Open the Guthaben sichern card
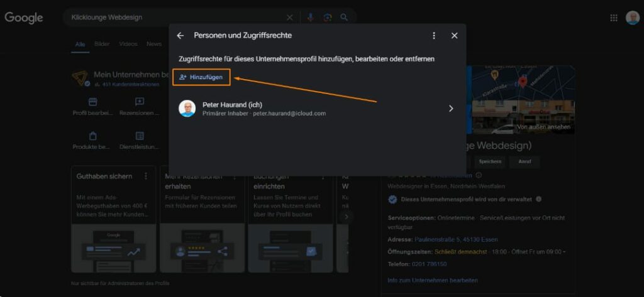The width and height of the screenshot is (644, 297). click(113, 219)
